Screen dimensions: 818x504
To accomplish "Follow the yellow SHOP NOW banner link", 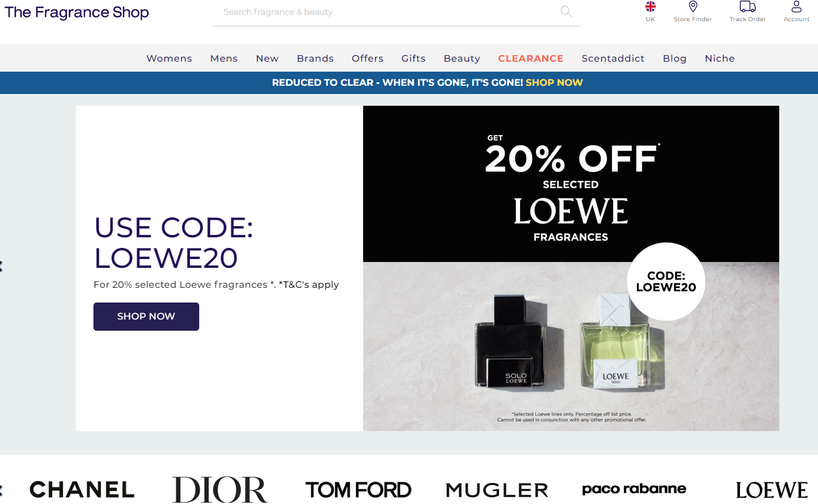I will click(554, 83).
